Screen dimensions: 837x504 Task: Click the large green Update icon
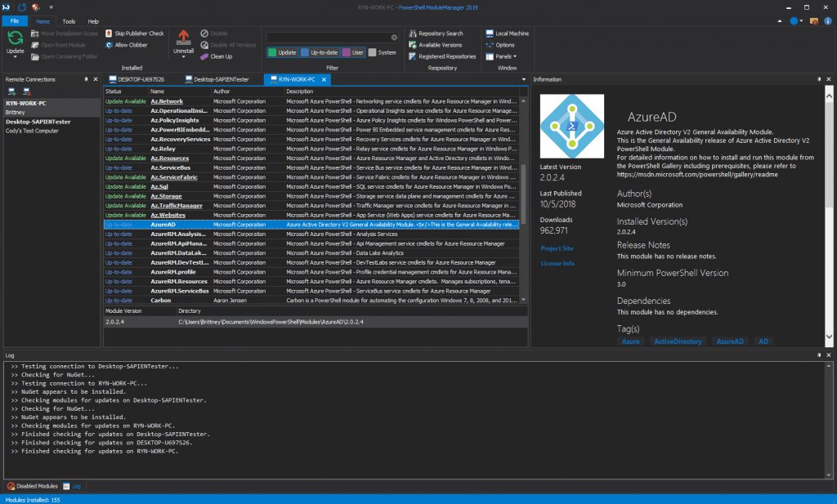pos(15,38)
